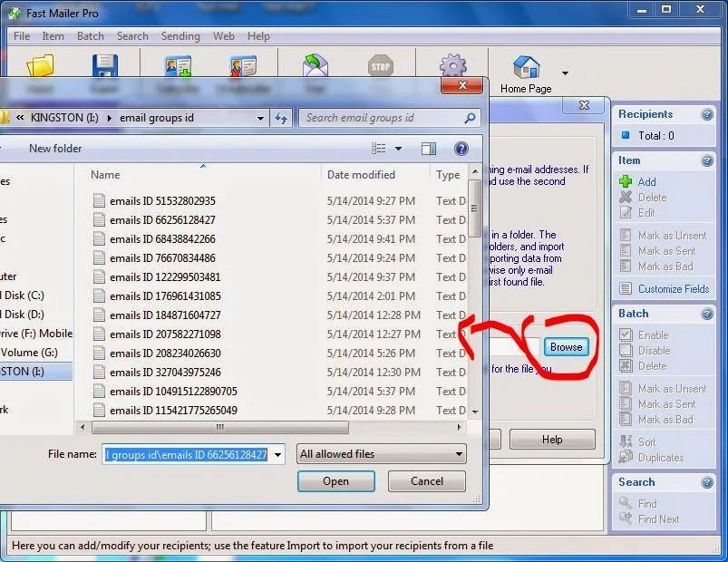Click the Help button in import wizard
The height and width of the screenshot is (562, 728).
point(552,439)
